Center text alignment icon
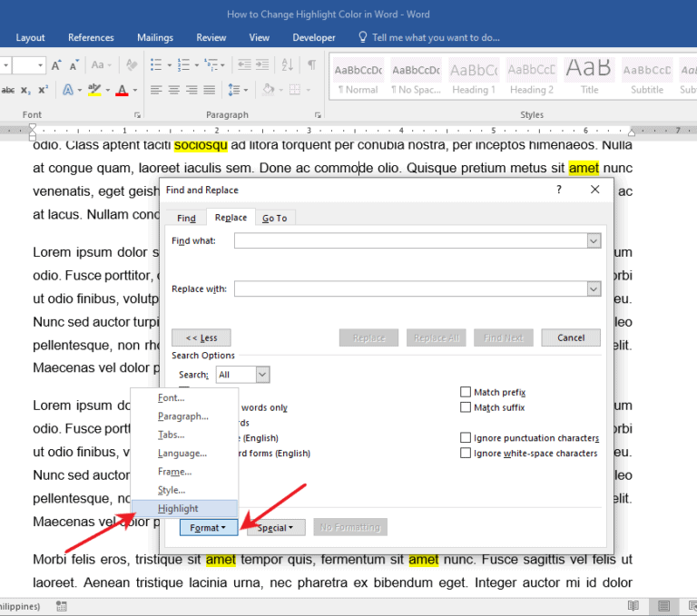Image resolution: width=697 pixels, height=616 pixels. coord(174,90)
